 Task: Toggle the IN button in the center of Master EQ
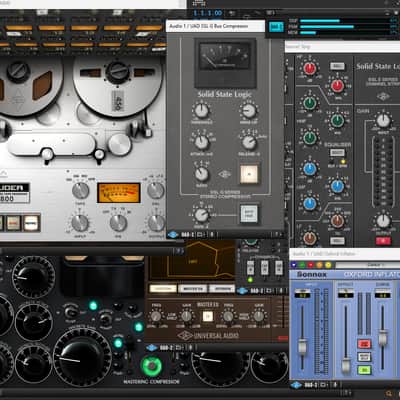(x=208, y=316)
